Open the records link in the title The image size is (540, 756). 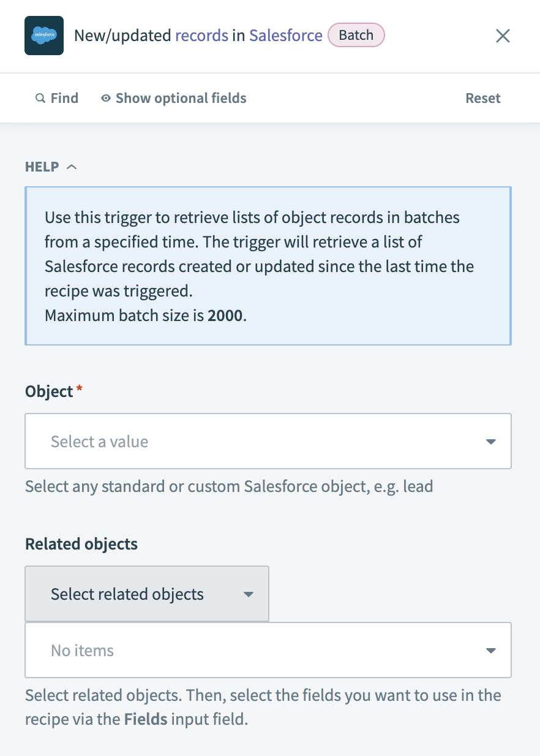coord(201,36)
